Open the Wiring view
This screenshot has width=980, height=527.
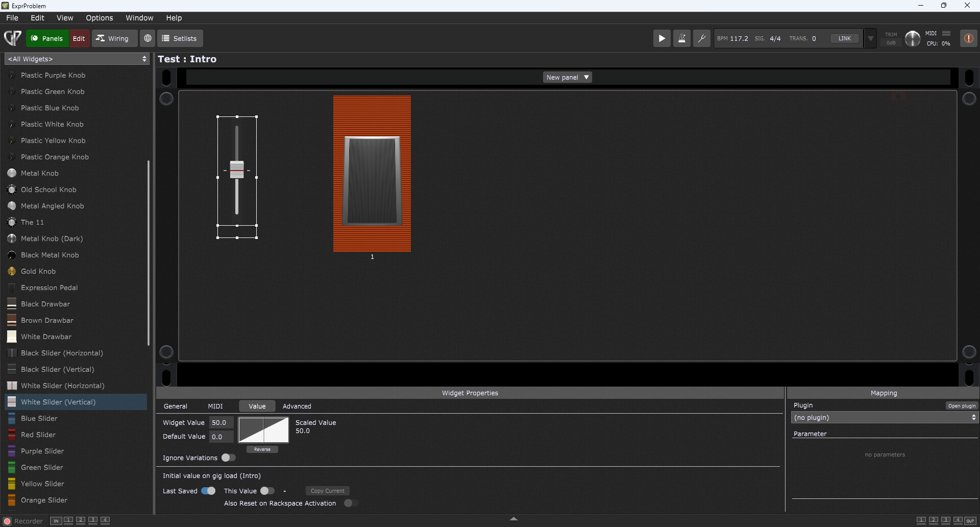[112, 38]
